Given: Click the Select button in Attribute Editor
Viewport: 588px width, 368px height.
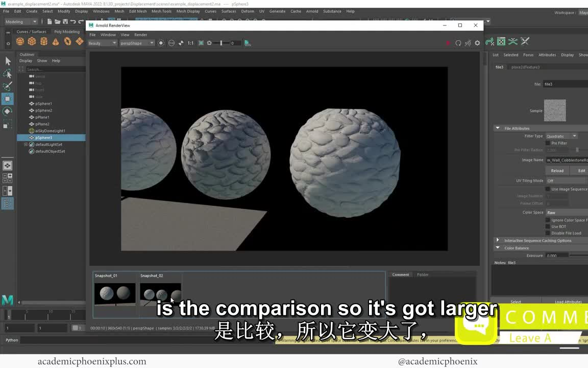Looking at the screenshot, I should (516, 302).
